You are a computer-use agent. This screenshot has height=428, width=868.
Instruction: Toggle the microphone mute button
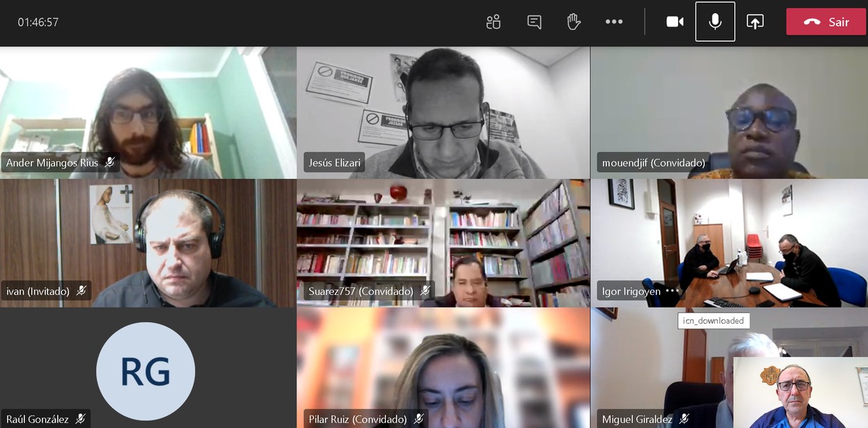(715, 22)
